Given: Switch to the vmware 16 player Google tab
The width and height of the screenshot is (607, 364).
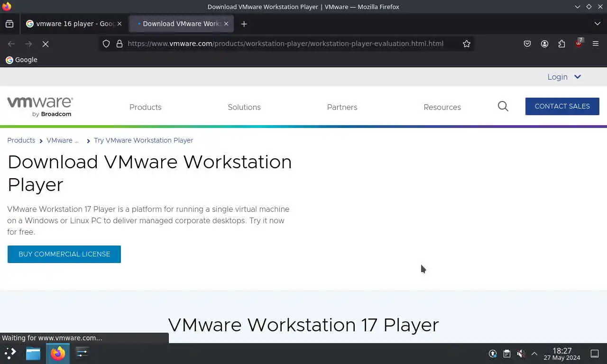Looking at the screenshot, I should click(x=74, y=24).
